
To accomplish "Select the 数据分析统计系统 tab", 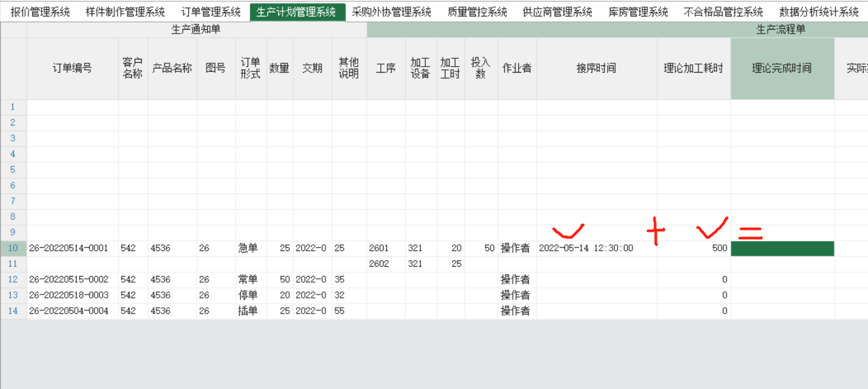I will pos(818,12).
